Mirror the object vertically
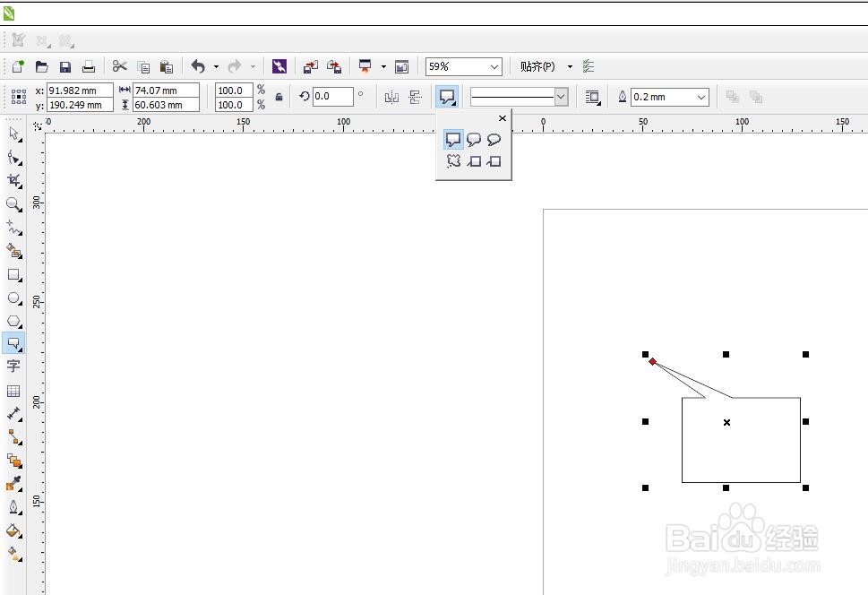The height and width of the screenshot is (595, 868). click(415, 97)
